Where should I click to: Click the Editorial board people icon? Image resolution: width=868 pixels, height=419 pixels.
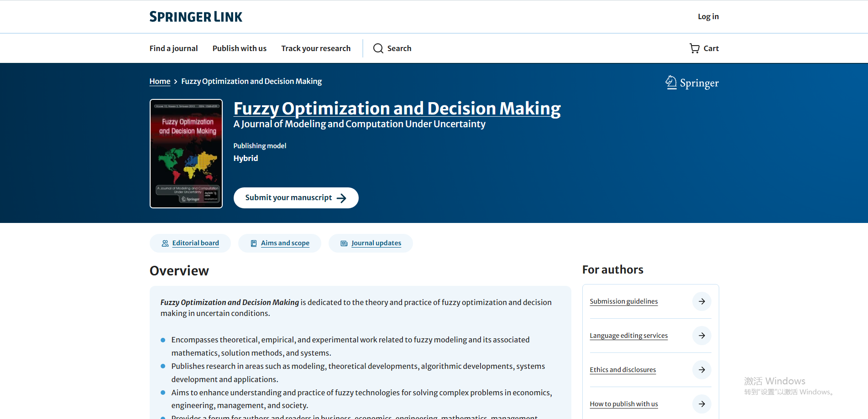(165, 243)
